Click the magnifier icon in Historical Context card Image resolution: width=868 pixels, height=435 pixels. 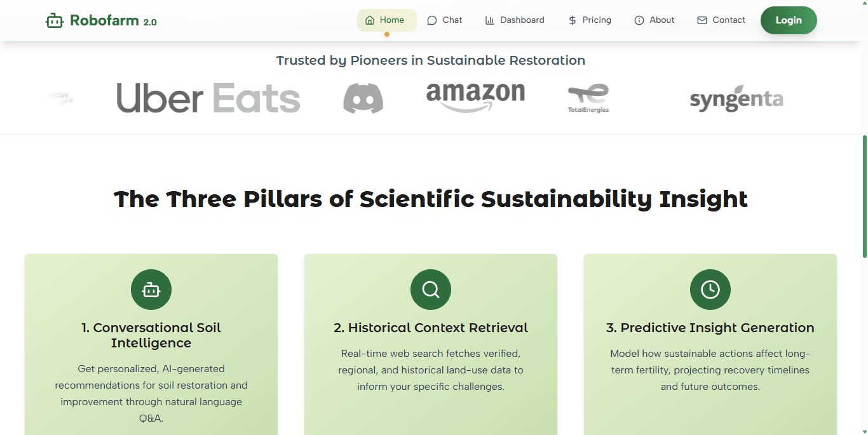pos(431,290)
